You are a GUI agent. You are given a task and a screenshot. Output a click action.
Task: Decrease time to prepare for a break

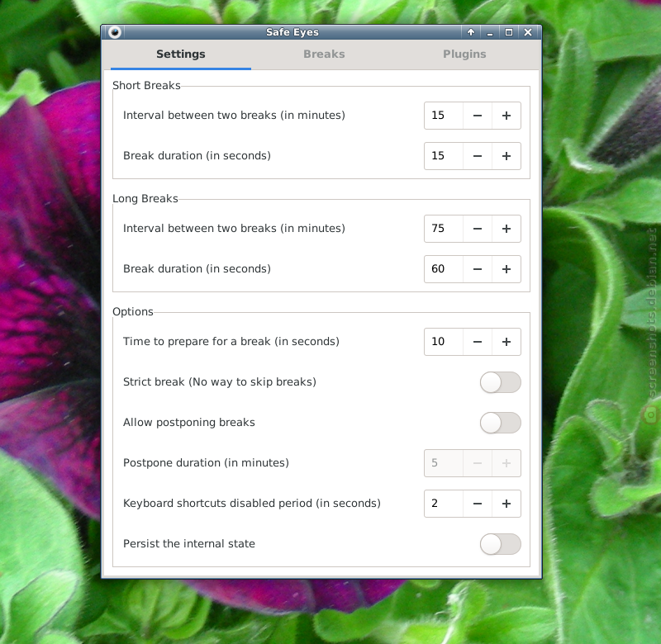coord(478,342)
